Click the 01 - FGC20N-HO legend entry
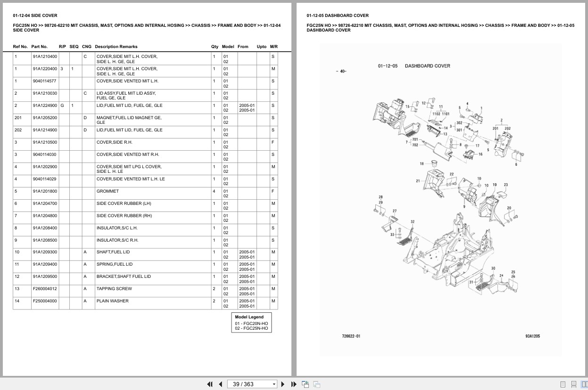Screen dimensions: 588x390 251,324
